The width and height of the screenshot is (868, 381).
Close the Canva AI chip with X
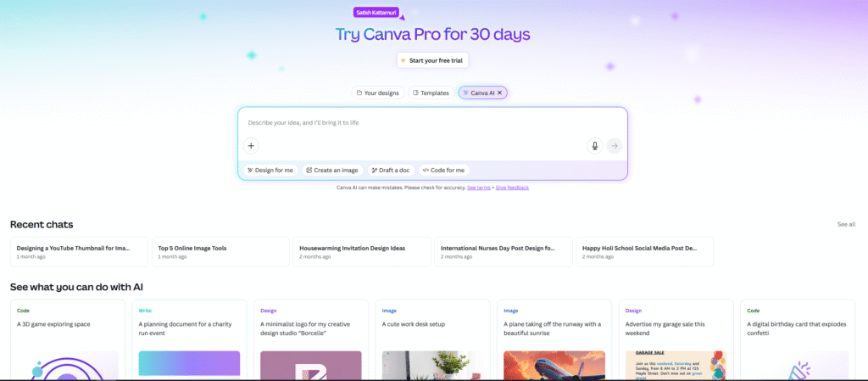pos(499,93)
